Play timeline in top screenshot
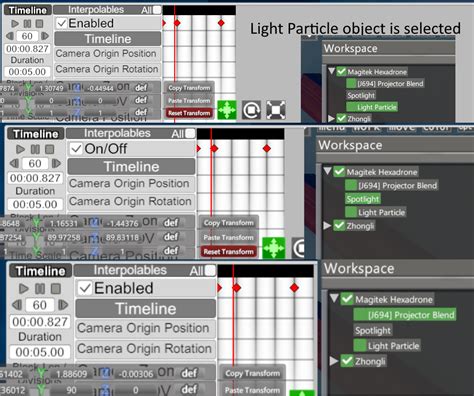This screenshot has height=396, width=474. [x=15, y=24]
